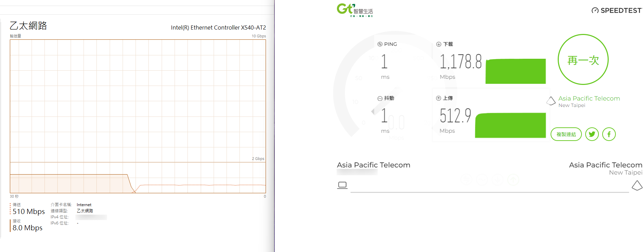Share result via Facebook icon
The image size is (644, 252).
click(x=609, y=134)
